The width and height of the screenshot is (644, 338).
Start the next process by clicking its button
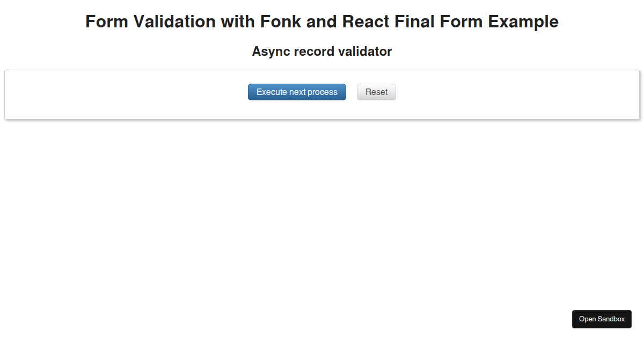(297, 92)
